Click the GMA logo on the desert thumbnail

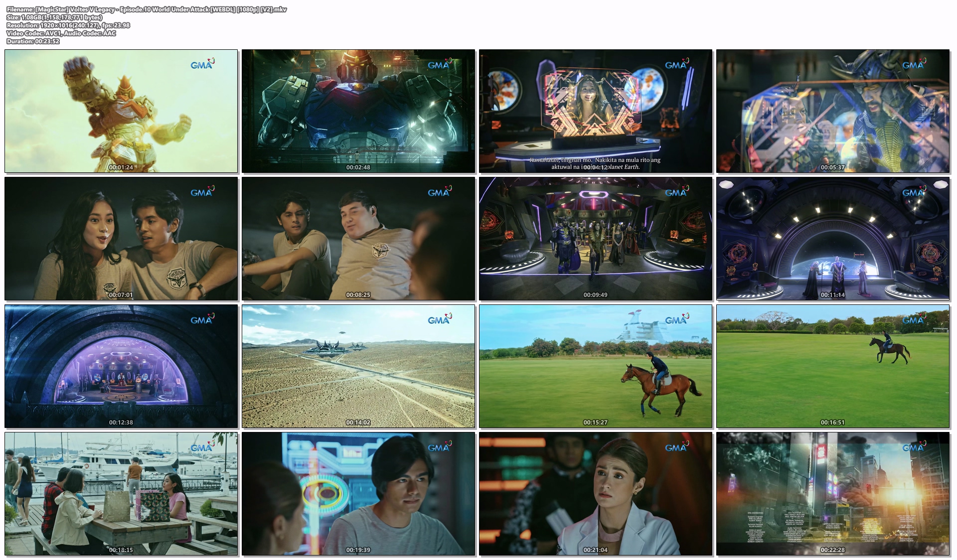[439, 319]
